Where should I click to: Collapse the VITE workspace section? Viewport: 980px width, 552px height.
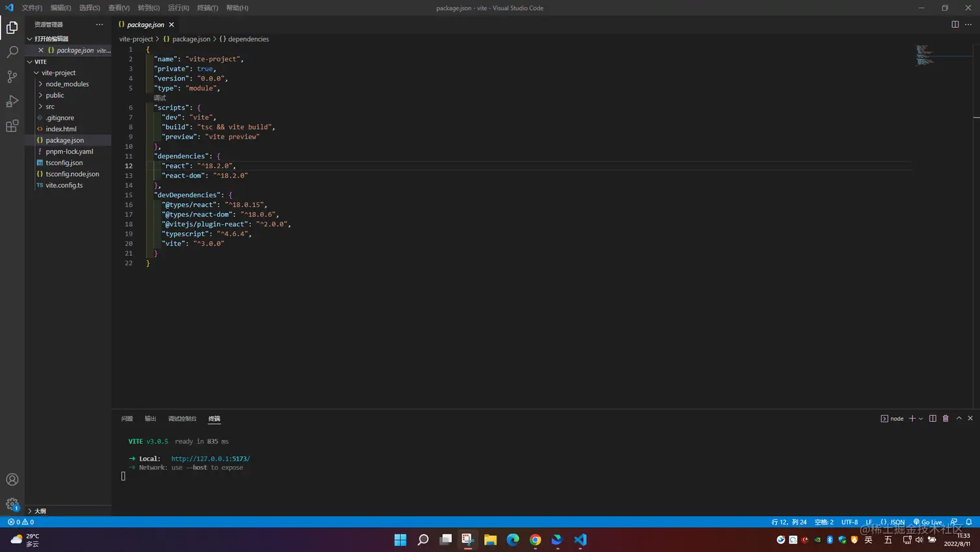68,62
